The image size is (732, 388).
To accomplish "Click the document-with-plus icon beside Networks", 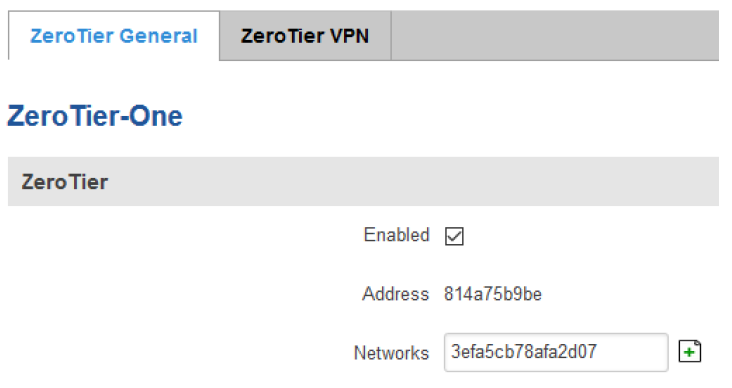I will (x=690, y=352).
